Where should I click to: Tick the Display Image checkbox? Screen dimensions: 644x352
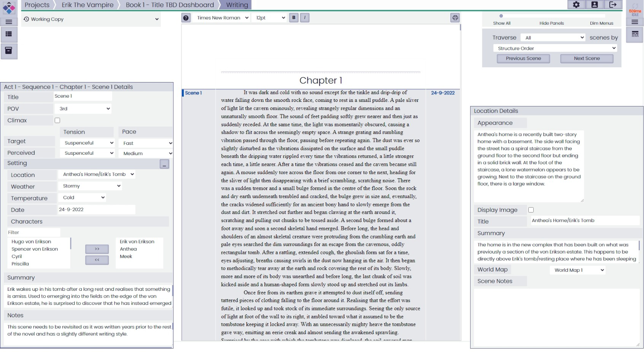click(531, 210)
